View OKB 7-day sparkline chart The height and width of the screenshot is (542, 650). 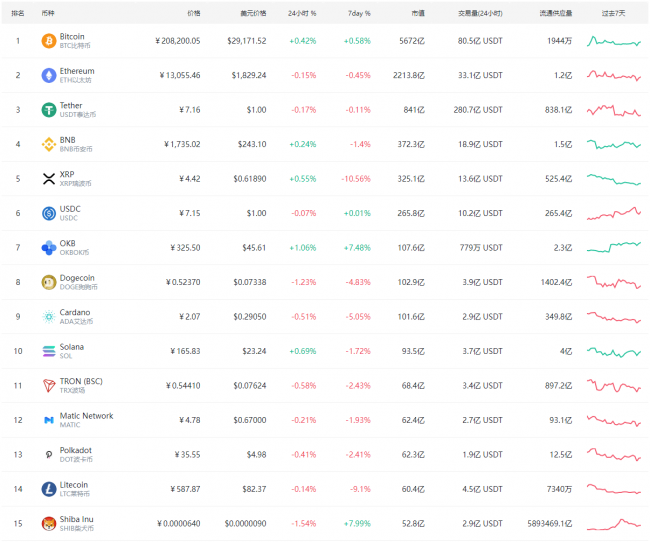tap(614, 247)
